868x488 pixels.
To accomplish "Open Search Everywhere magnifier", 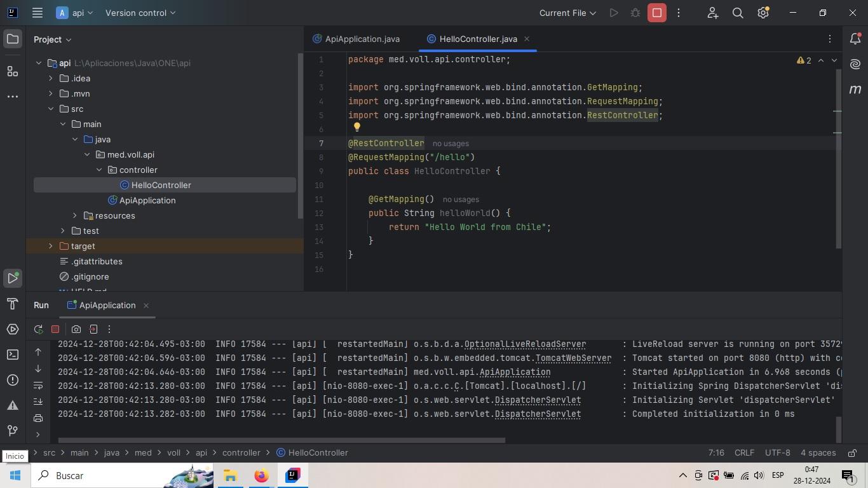I will tap(738, 13).
